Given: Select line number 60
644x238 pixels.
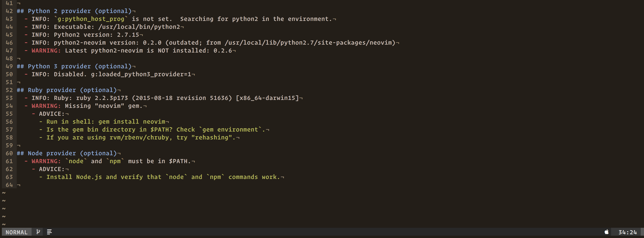Looking at the screenshot, I should click(9, 153).
